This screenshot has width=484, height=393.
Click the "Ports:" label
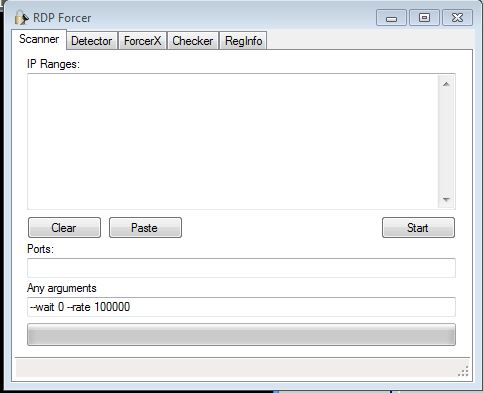point(40,249)
